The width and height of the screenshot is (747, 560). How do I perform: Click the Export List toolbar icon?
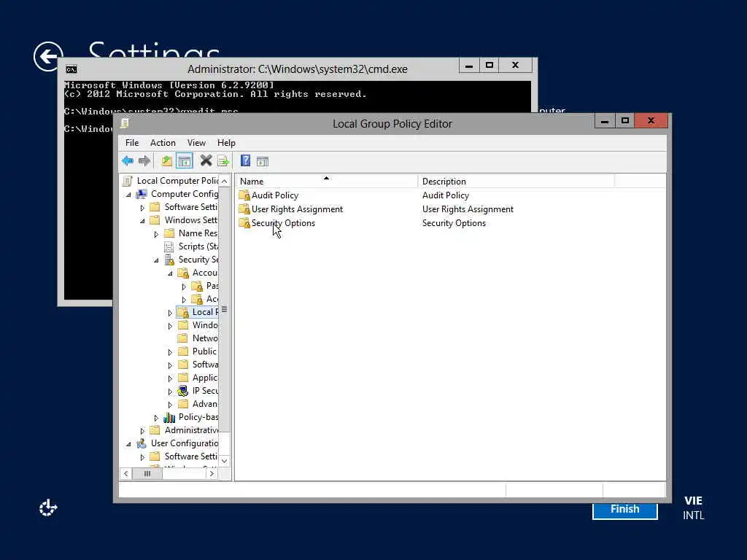223,161
